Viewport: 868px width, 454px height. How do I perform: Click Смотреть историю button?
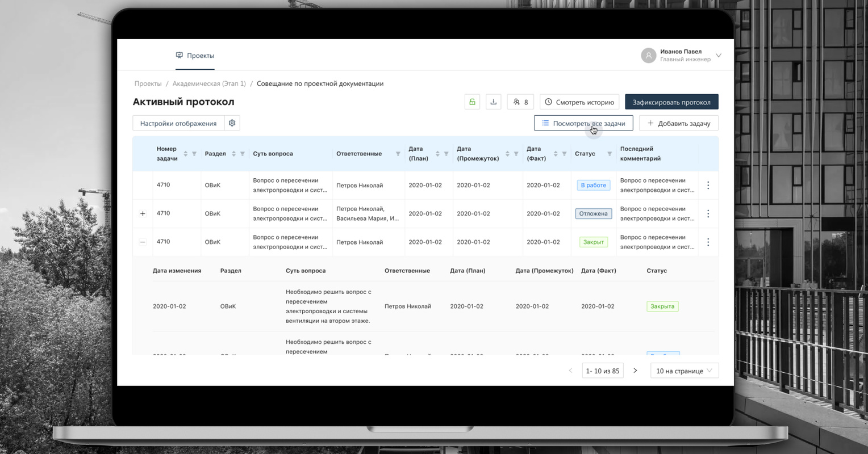pos(579,102)
